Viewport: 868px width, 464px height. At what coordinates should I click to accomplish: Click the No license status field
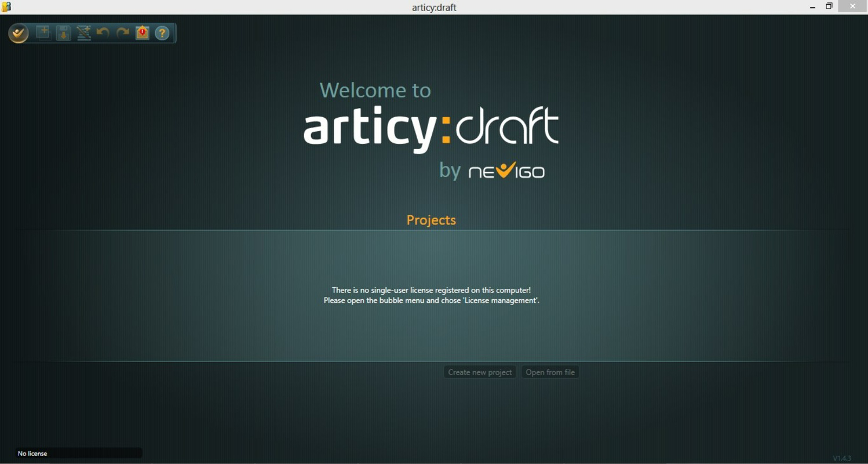tap(78, 453)
